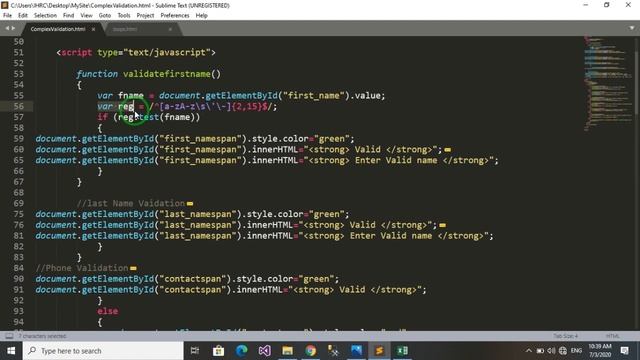Click the regex [a-zA-z\s\'\-]{2,15} on line 56
Image resolution: width=640 pixels, height=360 pixels.
click(211, 107)
